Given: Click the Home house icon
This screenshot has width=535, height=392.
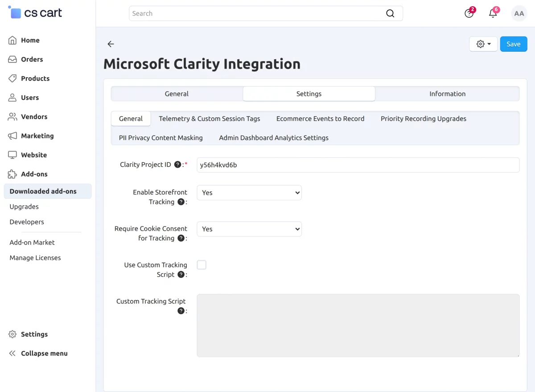Looking at the screenshot, I should (12, 40).
